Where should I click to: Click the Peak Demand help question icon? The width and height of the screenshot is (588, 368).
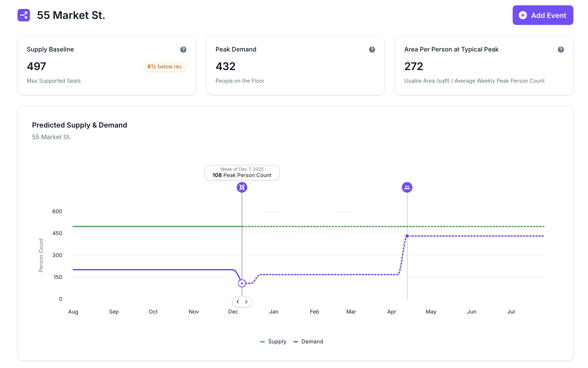[372, 49]
